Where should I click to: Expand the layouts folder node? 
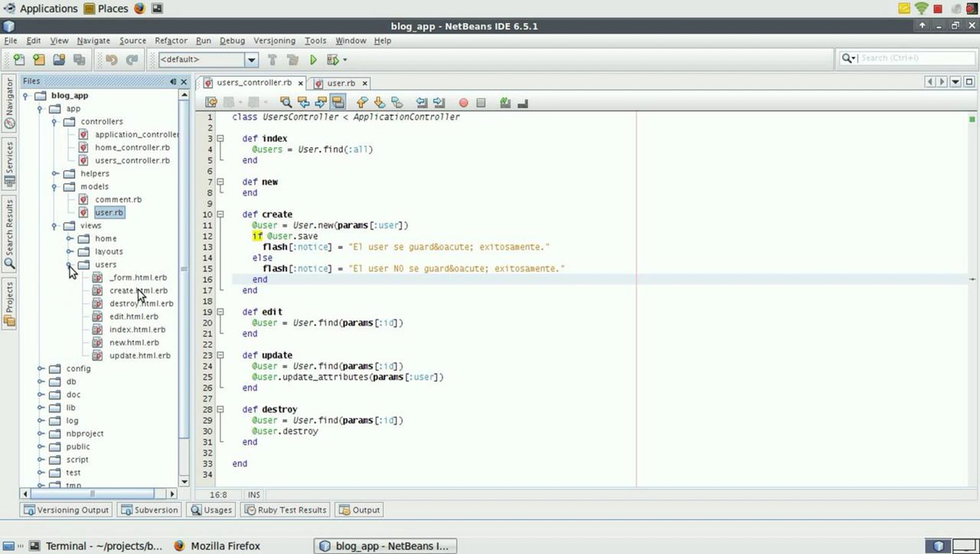coord(69,252)
